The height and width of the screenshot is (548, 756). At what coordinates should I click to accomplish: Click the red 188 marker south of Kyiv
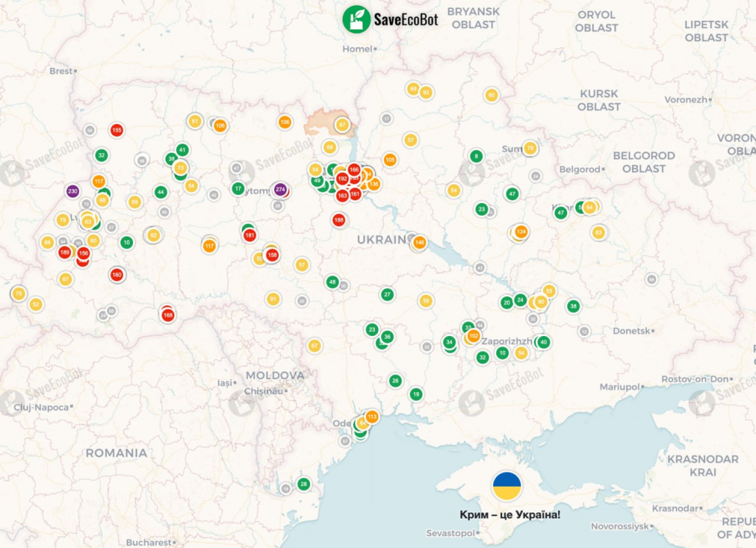339,220
